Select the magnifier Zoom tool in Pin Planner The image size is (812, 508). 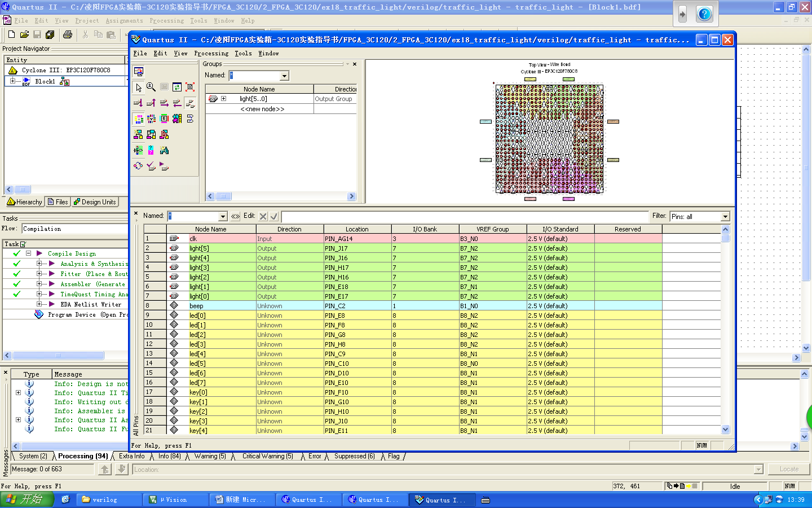[x=151, y=87]
